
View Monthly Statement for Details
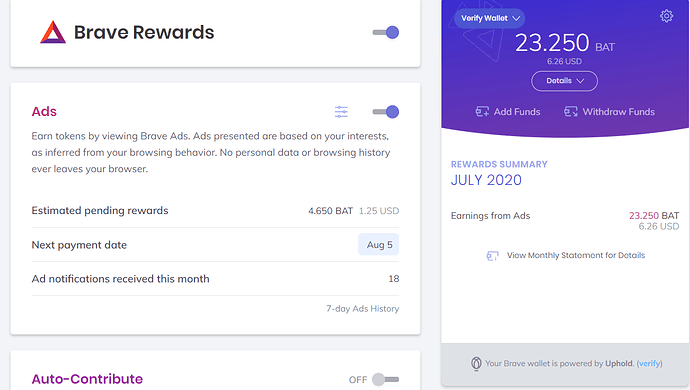(576, 255)
